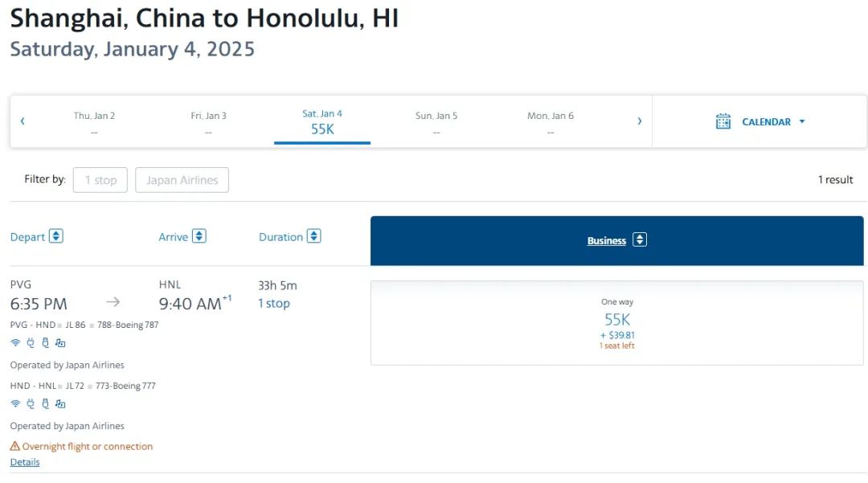Open the flight Details link
The height and width of the screenshot is (483, 868).
25,462
